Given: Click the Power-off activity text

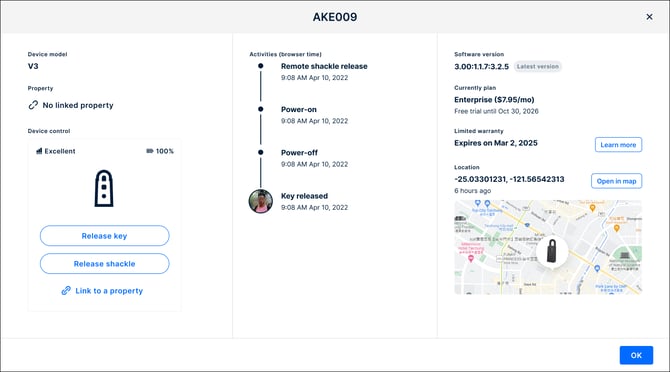Looking at the screenshot, I should point(299,152).
